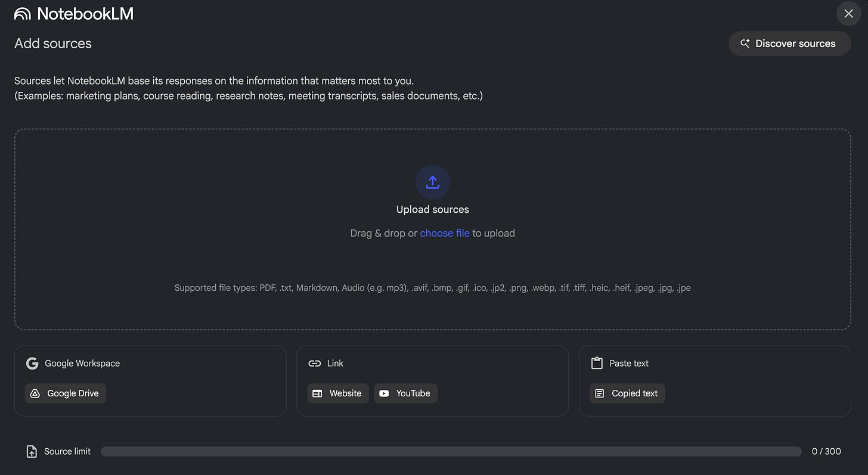The height and width of the screenshot is (475, 868).
Task: Click the Link section label
Action: (x=335, y=364)
